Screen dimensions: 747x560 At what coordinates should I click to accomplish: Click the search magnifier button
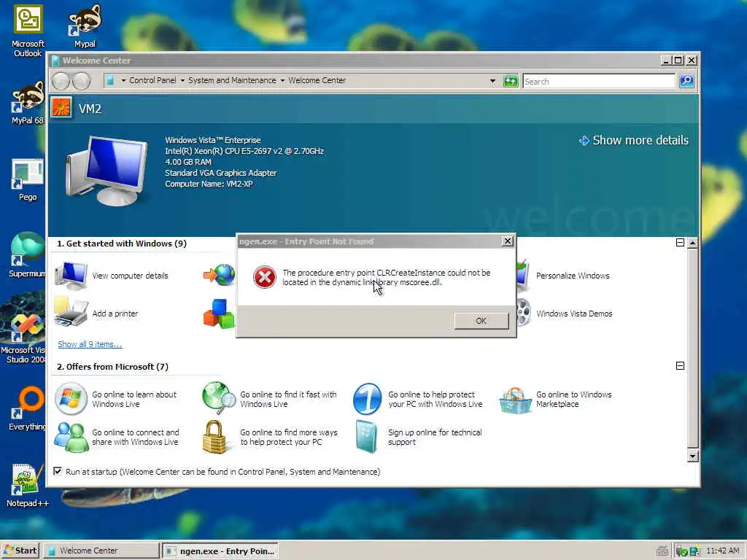(x=686, y=81)
